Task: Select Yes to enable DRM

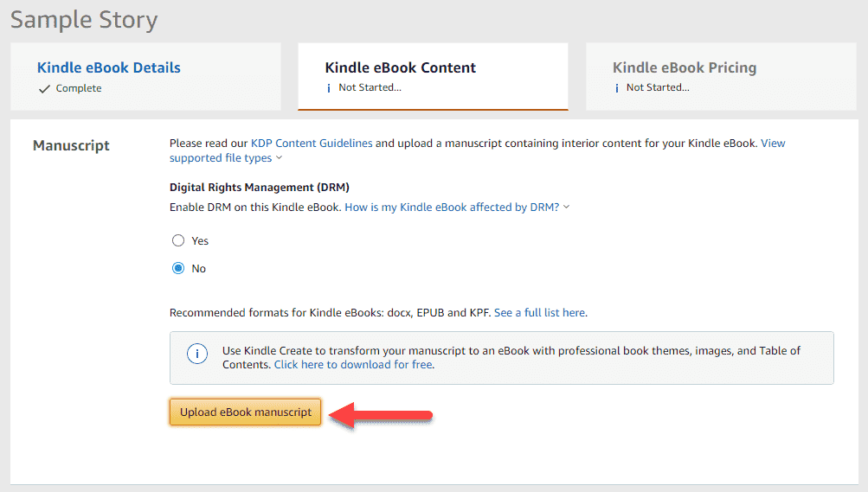Action: coord(177,240)
